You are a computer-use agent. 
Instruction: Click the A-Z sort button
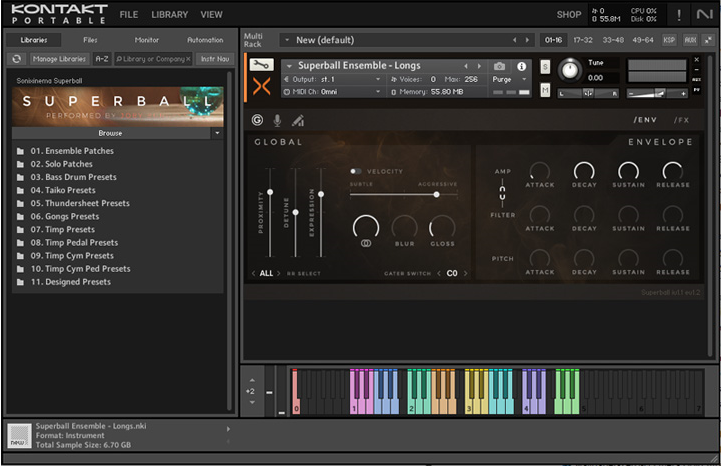[102, 59]
